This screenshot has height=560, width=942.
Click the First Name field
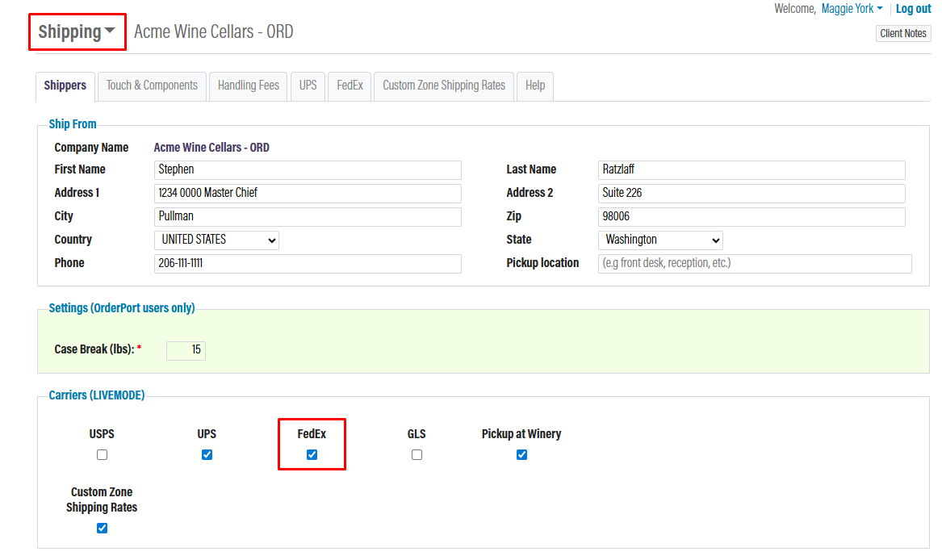point(308,170)
